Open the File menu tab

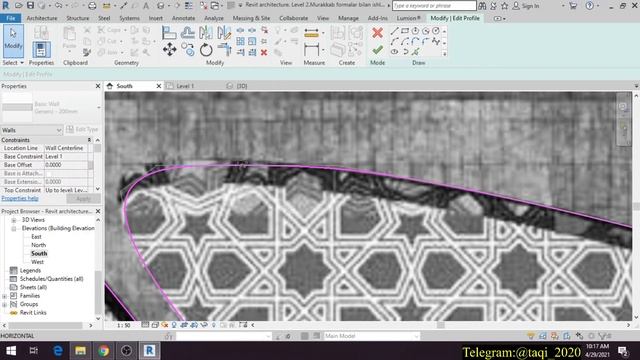point(11,18)
